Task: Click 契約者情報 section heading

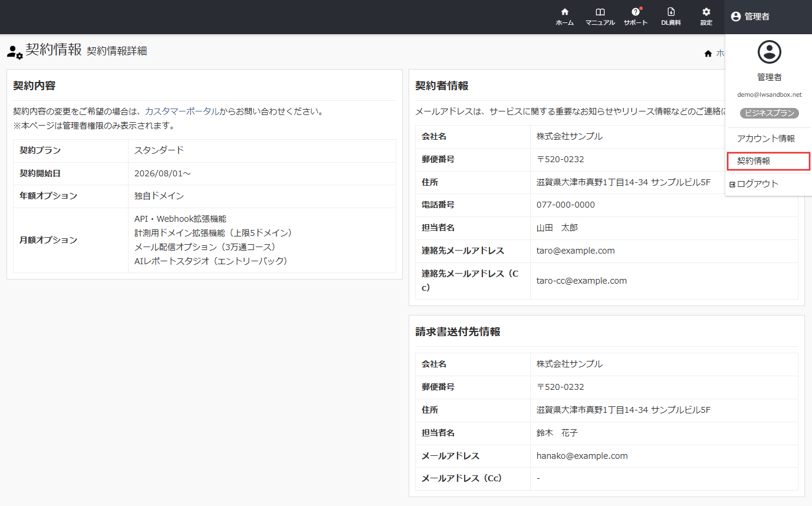Action: coord(442,86)
